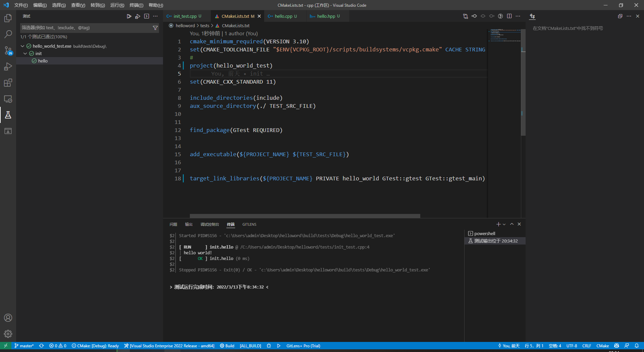644x352 pixels.
Task: Select Visual Studio Enterprise 2022 kit
Action: point(169,346)
